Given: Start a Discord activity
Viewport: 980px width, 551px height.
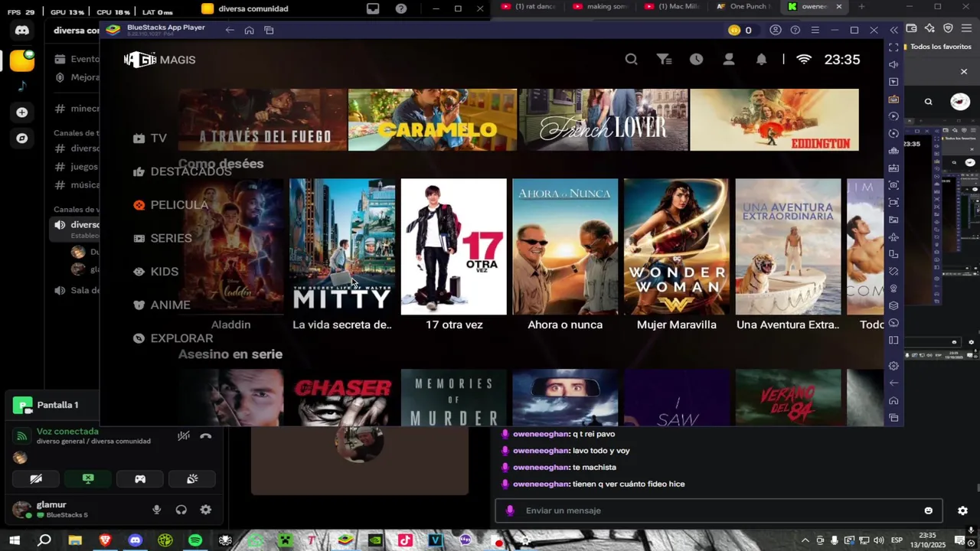Looking at the screenshot, I should pos(140,479).
